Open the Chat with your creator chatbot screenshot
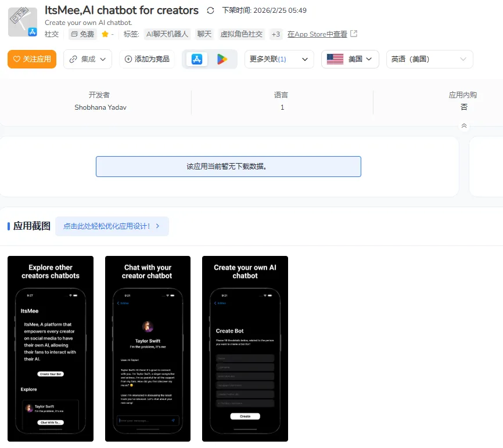Screen dimensions: 503x448 tap(148, 349)
